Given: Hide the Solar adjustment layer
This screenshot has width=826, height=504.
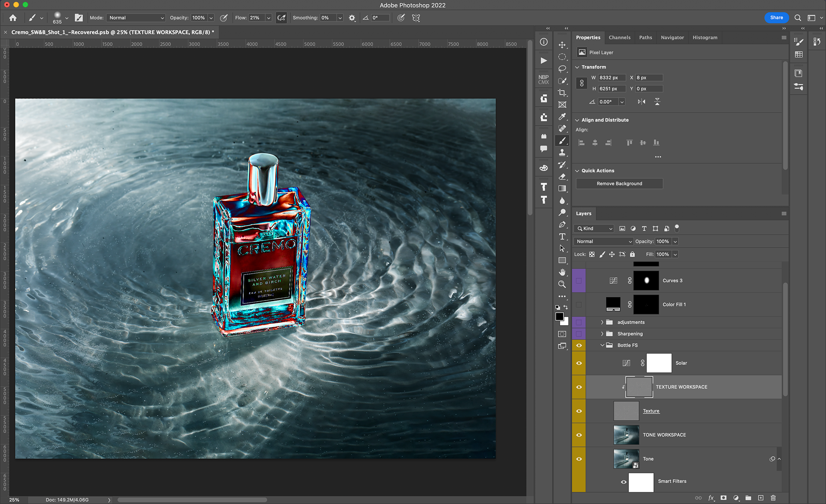Looking at the screenshot, I should pos(579,363).
